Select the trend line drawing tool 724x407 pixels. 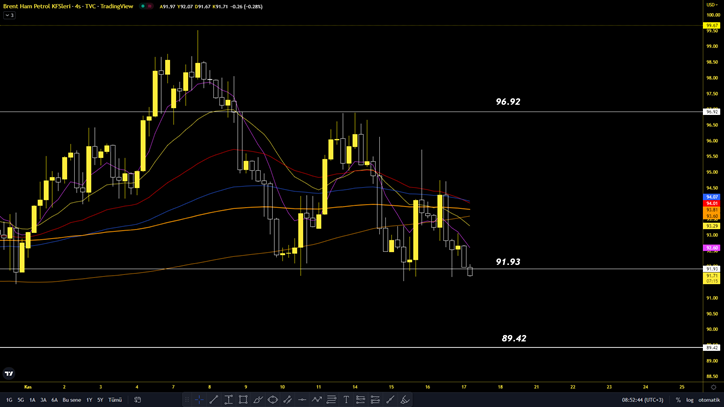click(214, 399)
